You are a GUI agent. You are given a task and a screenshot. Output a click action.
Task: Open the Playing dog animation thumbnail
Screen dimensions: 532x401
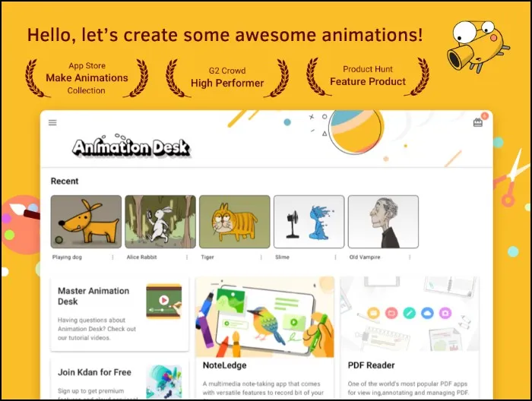tap(86, 221)
